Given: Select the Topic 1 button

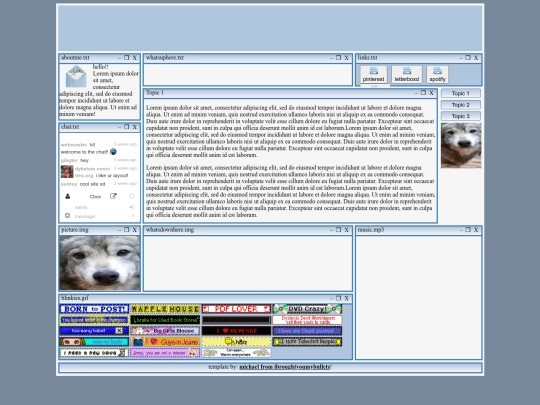Looking at the screenshot, I should tap(460, 93).
